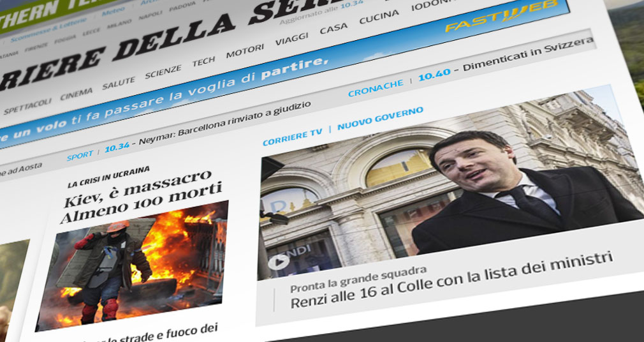This screenshot has width=644, height=342.
Task: Choose the PADOVA local edition
Action: click(182, 7)
